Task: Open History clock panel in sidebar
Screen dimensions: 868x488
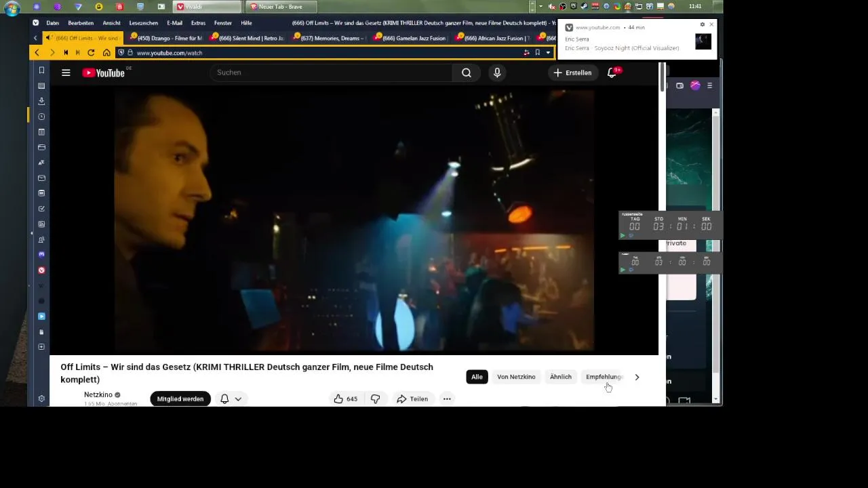Action: pos(41,117)
